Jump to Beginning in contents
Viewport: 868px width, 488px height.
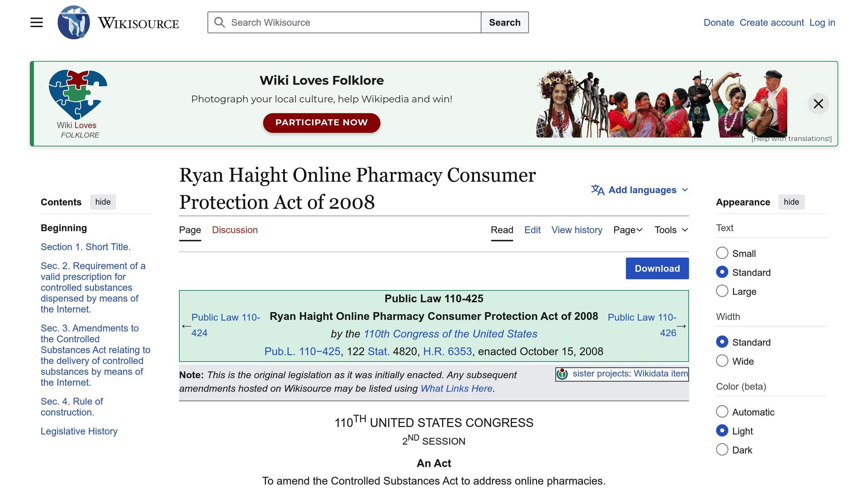(64, 228)
